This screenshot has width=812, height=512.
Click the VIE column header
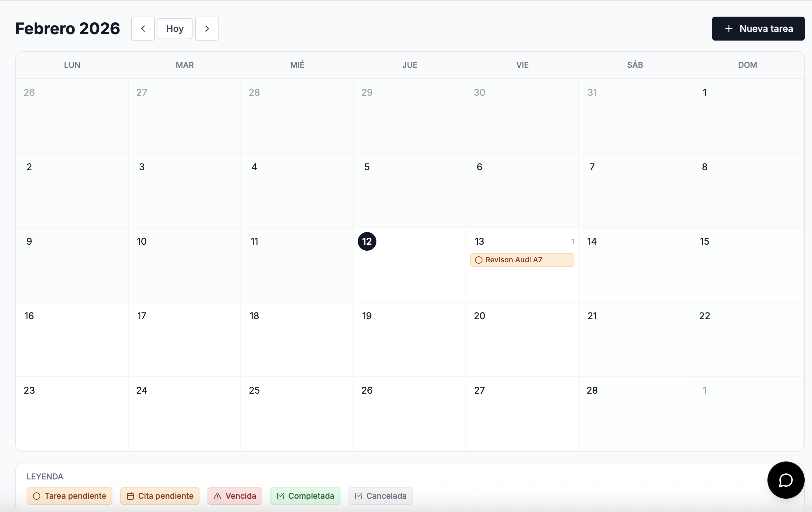pos(522,65)
